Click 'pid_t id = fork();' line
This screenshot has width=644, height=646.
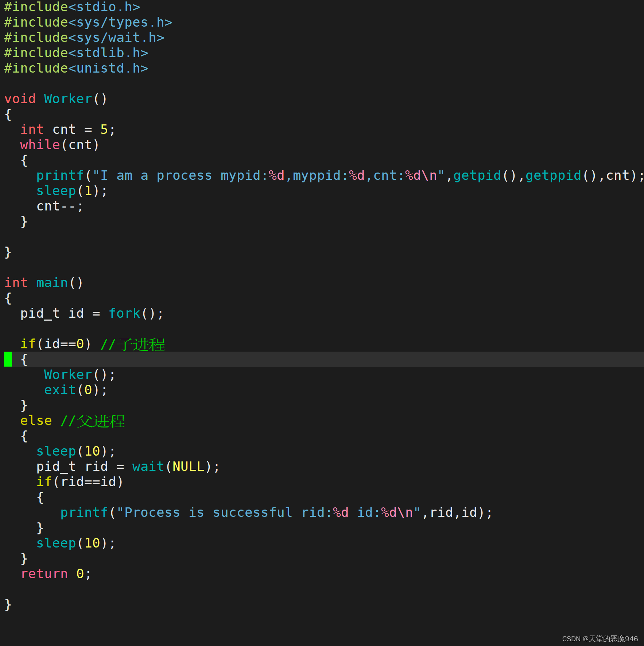point(92,313)
